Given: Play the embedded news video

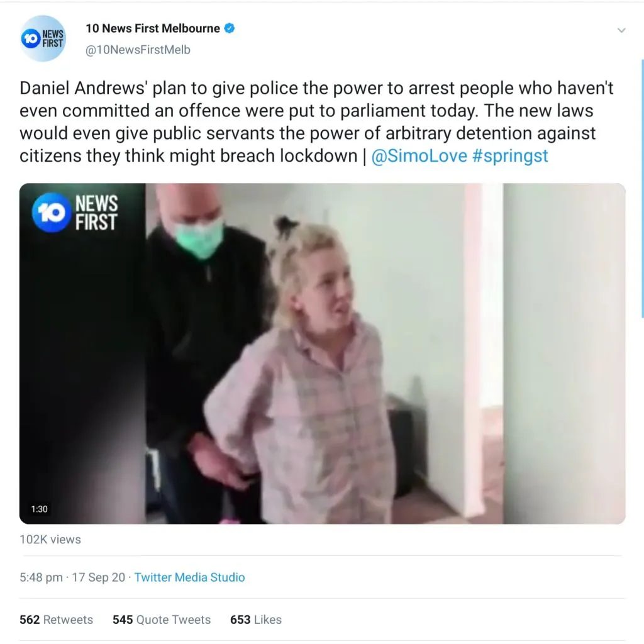Looking at the screenshot, I should (323, 353).
